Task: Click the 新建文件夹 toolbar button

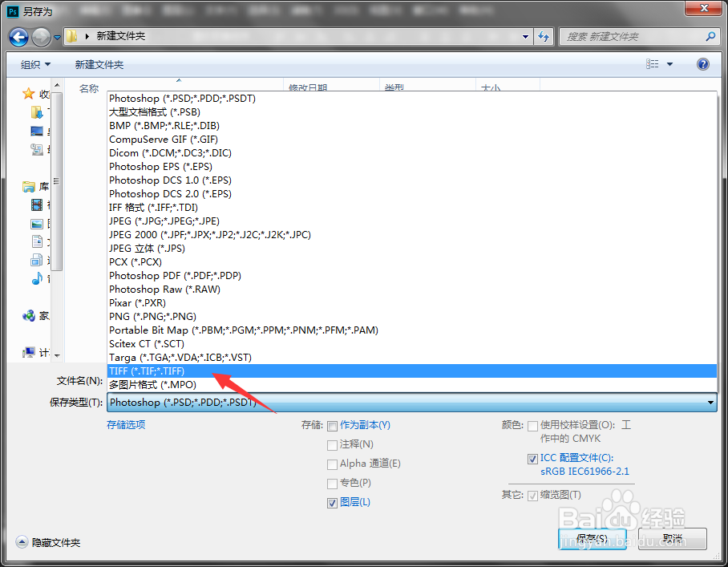Action: 99,64
